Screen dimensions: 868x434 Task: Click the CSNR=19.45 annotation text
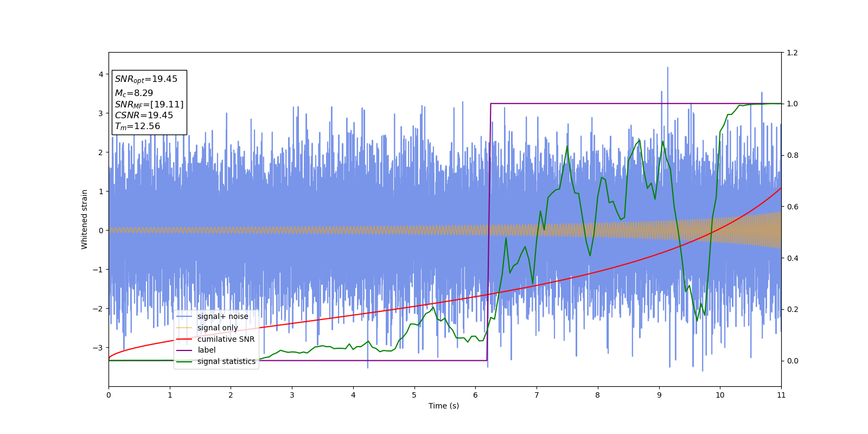144,116
